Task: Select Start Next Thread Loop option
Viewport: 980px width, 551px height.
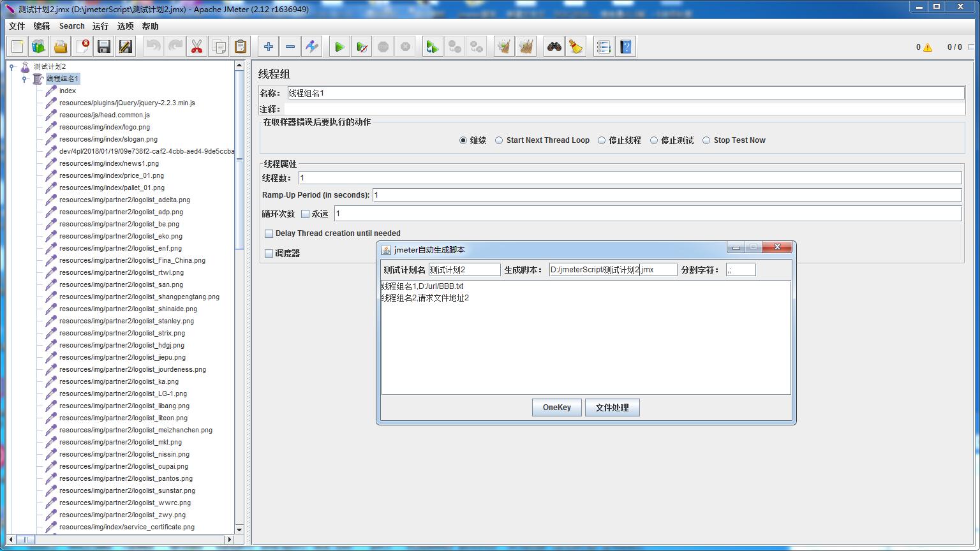Action: click(x=499, y=140)
